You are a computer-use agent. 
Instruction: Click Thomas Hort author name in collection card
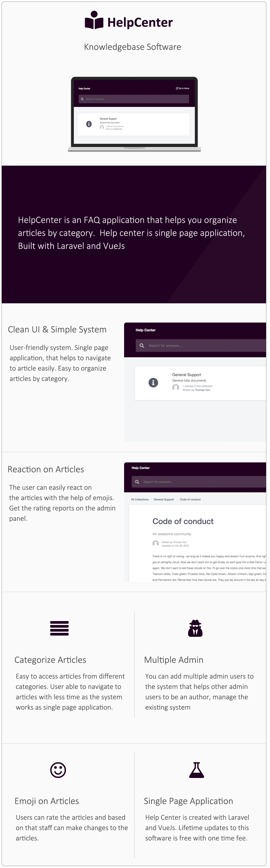[x=202, y=390]
